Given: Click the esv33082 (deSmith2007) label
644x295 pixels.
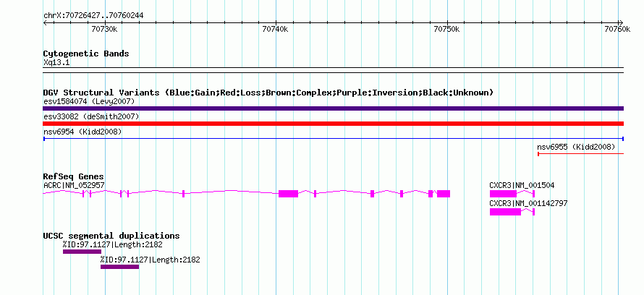Looking at the screenshot, I should [91, 116].
